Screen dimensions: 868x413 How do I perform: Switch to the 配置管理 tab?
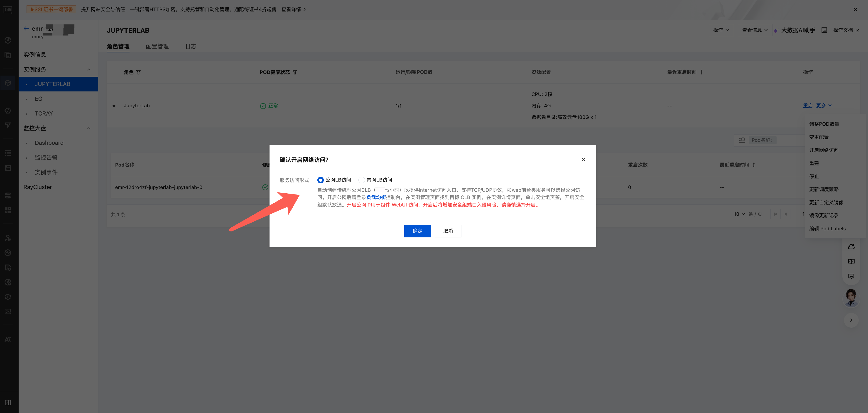(x=157, y=47)
